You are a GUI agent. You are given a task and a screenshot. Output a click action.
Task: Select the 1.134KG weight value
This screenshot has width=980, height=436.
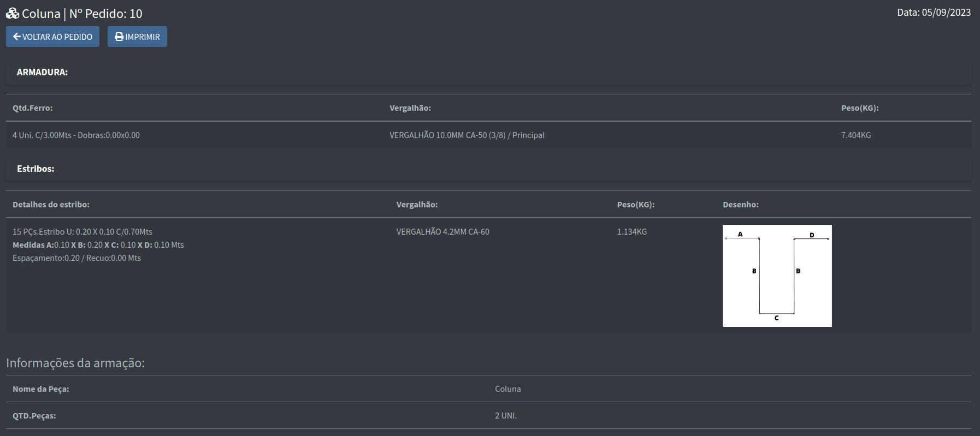pos(632,232)
